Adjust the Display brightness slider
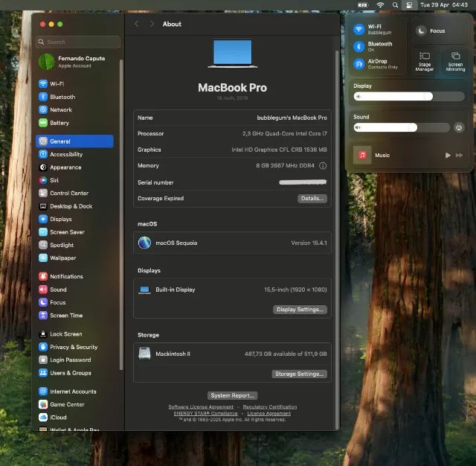 coord(408,97)
